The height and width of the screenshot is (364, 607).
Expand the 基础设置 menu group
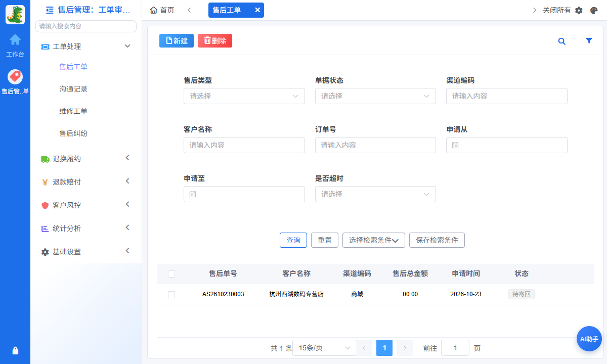tap(86, 252)
